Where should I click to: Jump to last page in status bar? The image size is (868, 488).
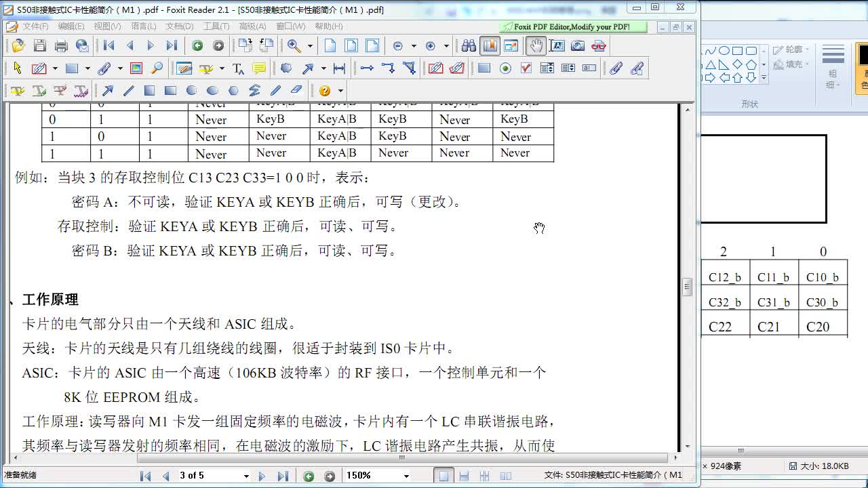pos(283,476)
